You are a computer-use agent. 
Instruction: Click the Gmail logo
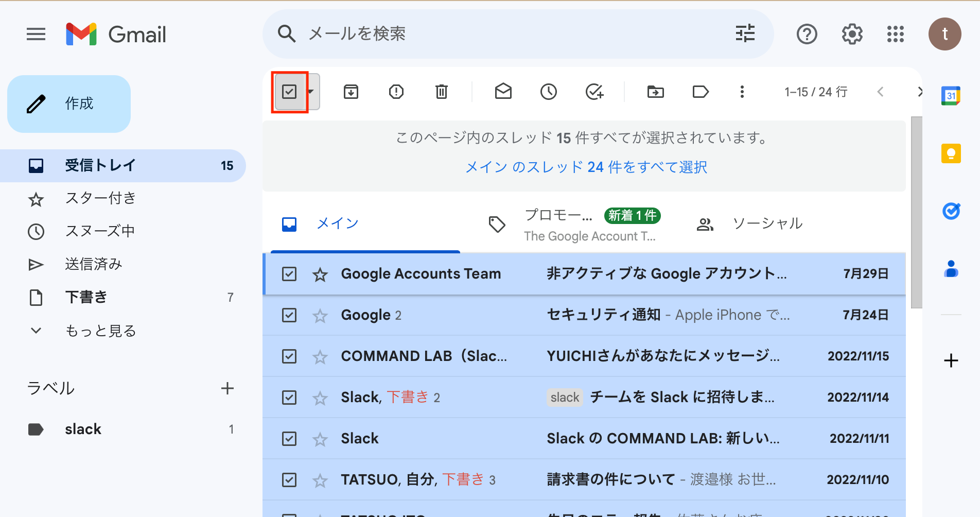116,35
